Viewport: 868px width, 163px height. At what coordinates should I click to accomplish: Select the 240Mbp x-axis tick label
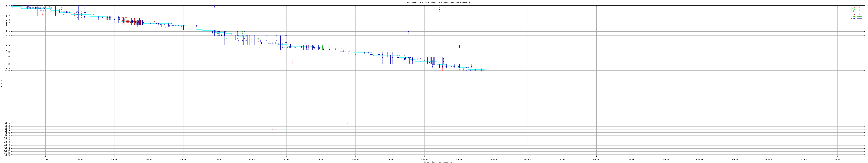point(837,159)
